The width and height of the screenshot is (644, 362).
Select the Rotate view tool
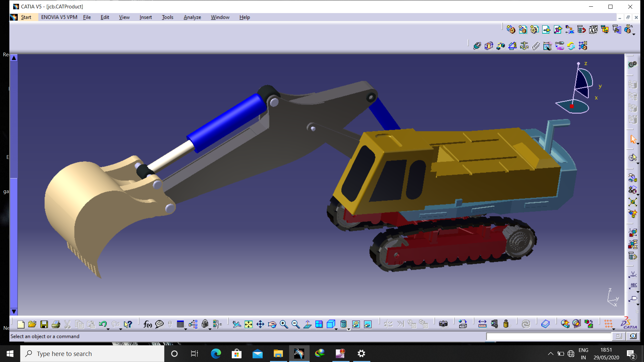[x=272, y=324]
